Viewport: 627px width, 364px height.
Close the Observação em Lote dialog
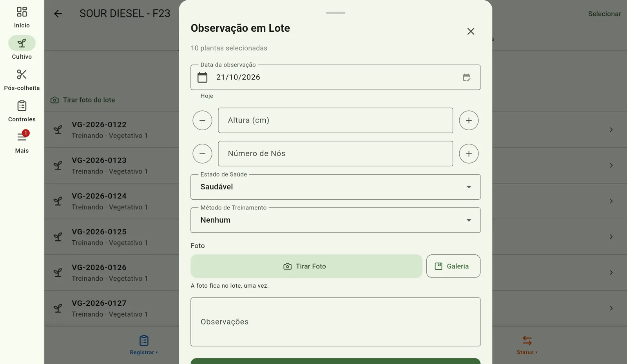point(471,31)
